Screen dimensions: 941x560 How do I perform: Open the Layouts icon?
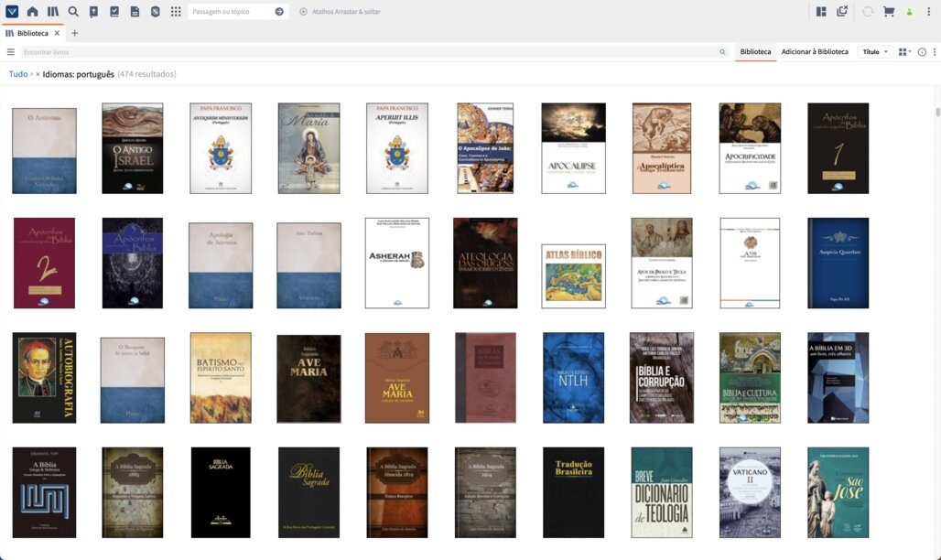(x=821, y=11)
